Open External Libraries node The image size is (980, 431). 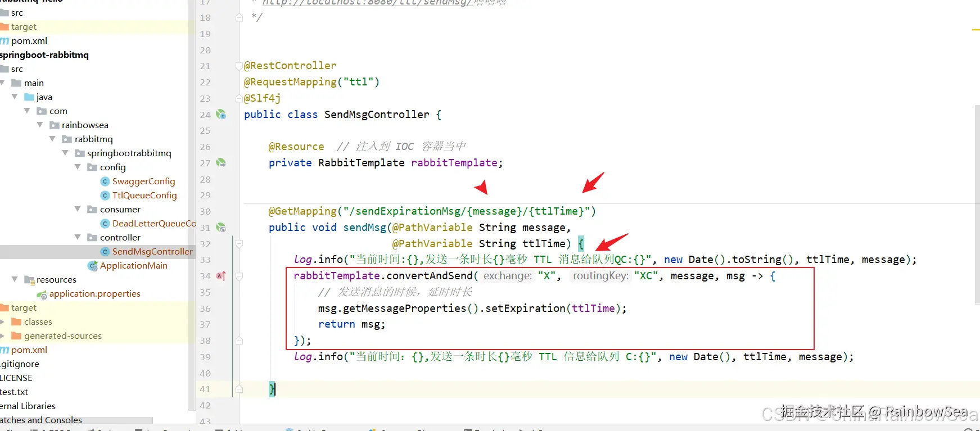coord(28,406)
